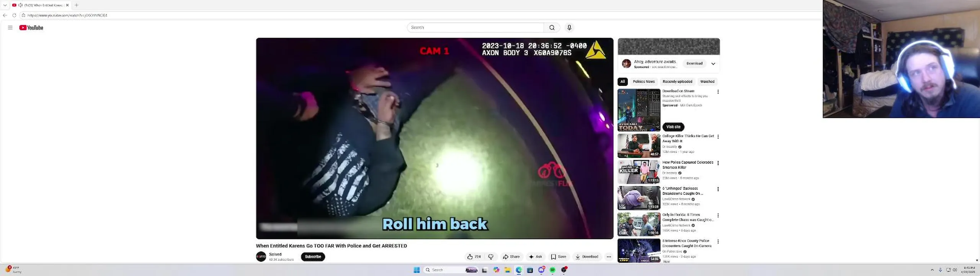This screenshot has height=276, width=980.
Task: Open options for How Police Captured video
Action: point(718,163)
